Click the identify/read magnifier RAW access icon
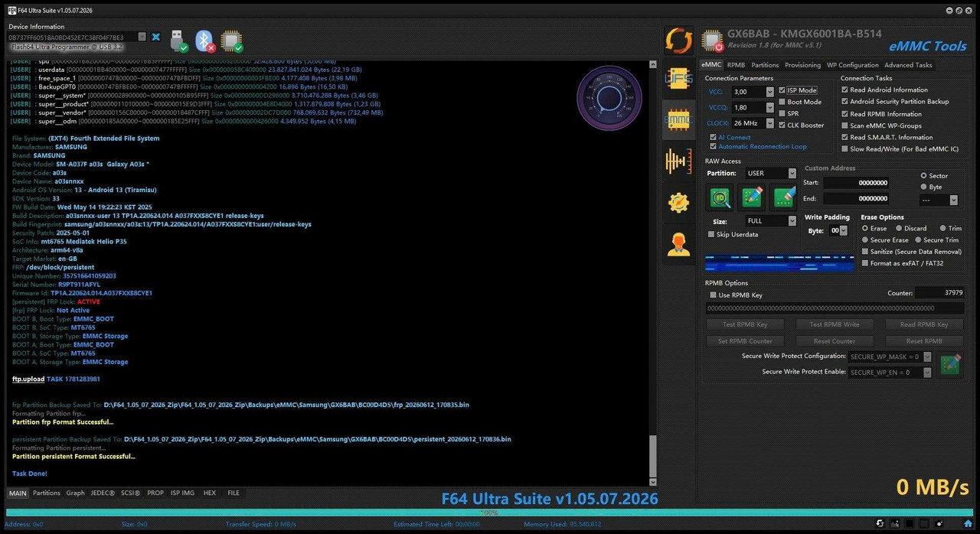The image size is (980, 534). (720, 197)
